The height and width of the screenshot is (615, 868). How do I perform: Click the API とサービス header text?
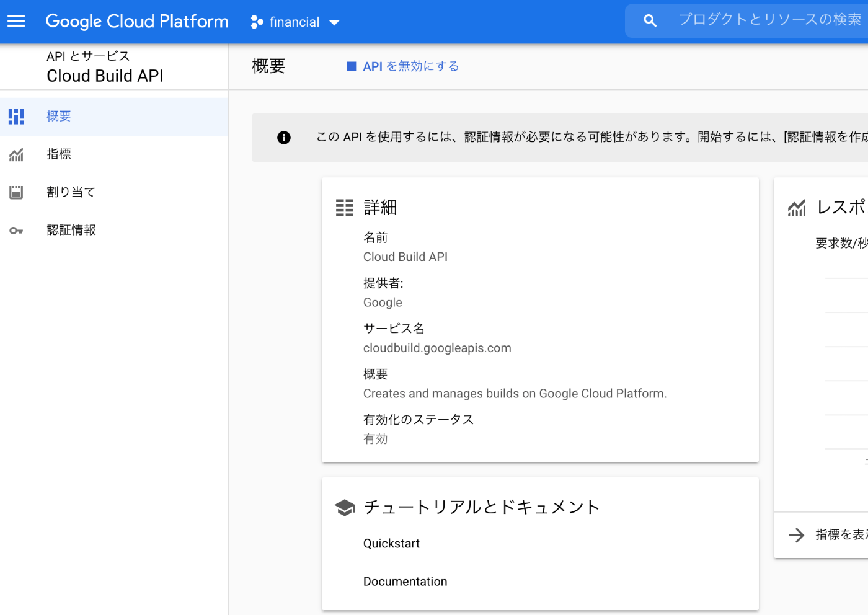click(x=88, y=56)
